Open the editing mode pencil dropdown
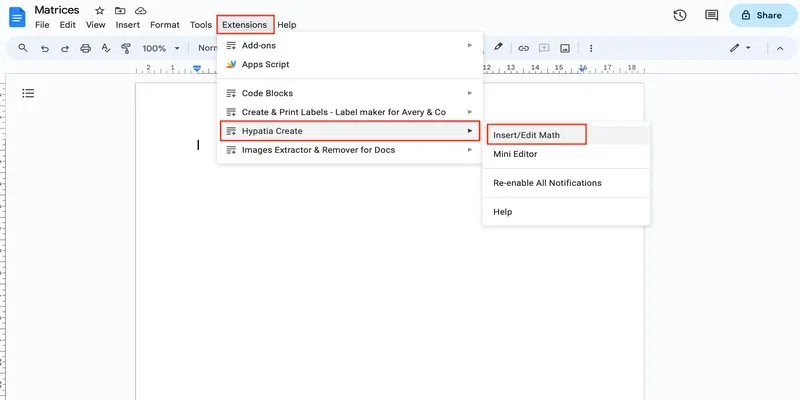800x400 pixels. click(740, 48)
